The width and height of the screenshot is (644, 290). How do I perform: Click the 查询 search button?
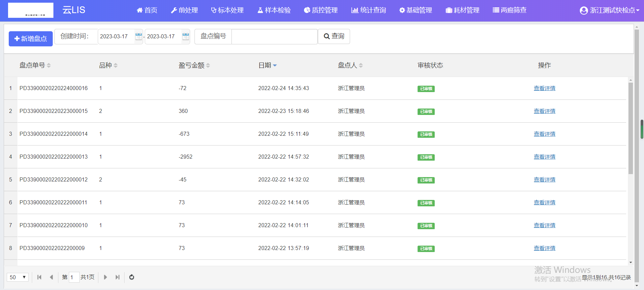334,36
